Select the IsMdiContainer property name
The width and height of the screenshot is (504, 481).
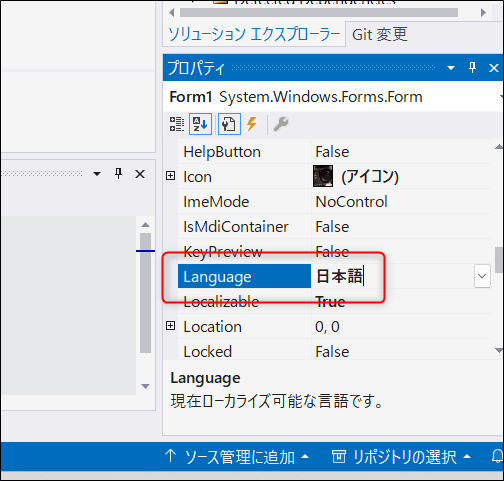click(x=236, y=227)
